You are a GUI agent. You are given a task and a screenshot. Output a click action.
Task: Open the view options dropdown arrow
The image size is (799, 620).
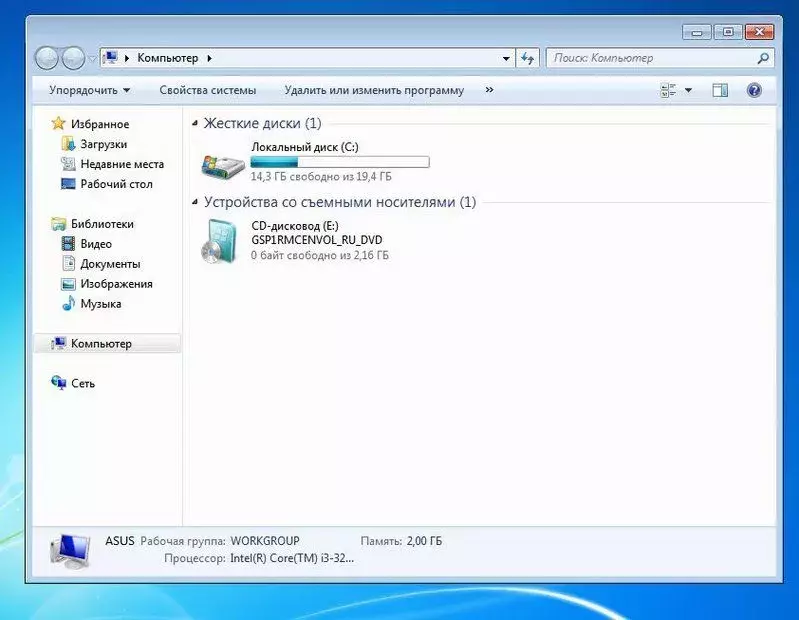point(688,91)
